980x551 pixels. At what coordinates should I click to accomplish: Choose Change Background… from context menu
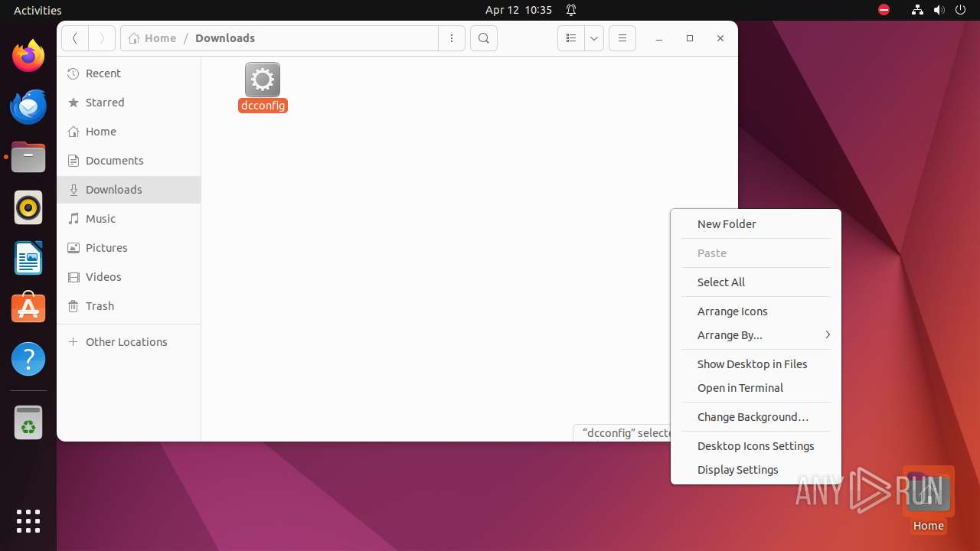click(756, 417)
